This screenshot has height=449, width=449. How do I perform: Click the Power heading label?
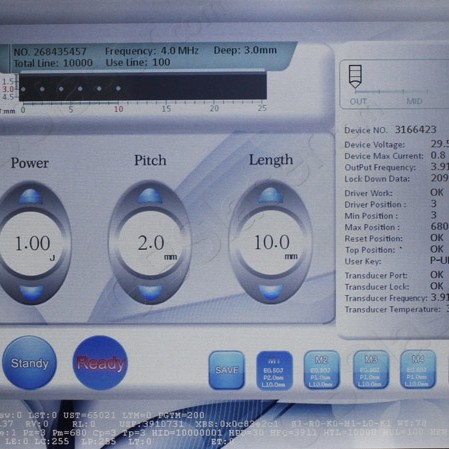click(30, 163)
